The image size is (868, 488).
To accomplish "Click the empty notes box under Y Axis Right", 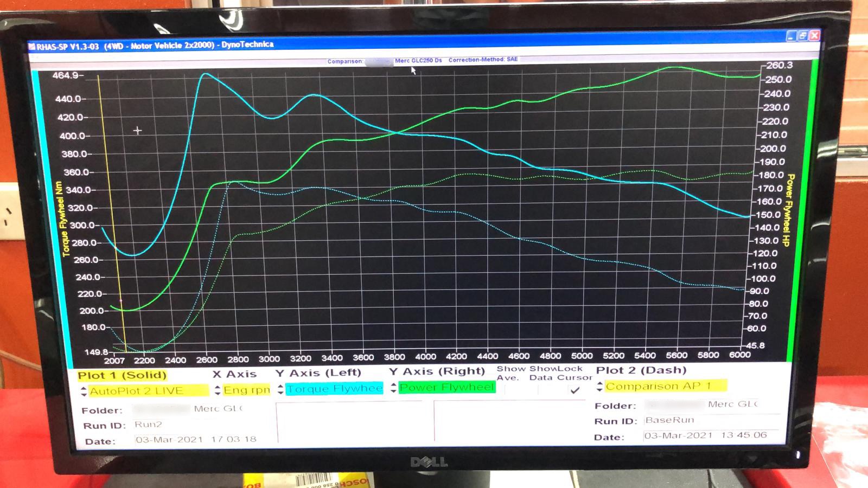I will (x=509, y=420).
